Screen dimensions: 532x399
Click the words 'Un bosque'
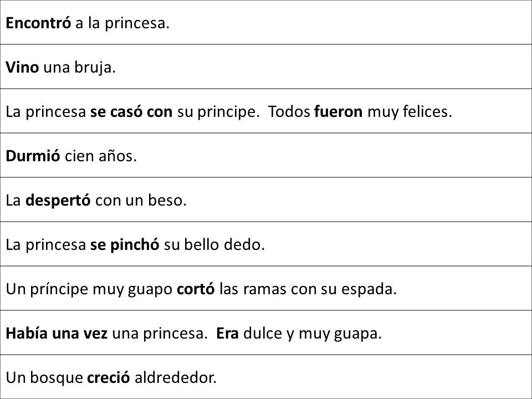click(x=44, y=378)
